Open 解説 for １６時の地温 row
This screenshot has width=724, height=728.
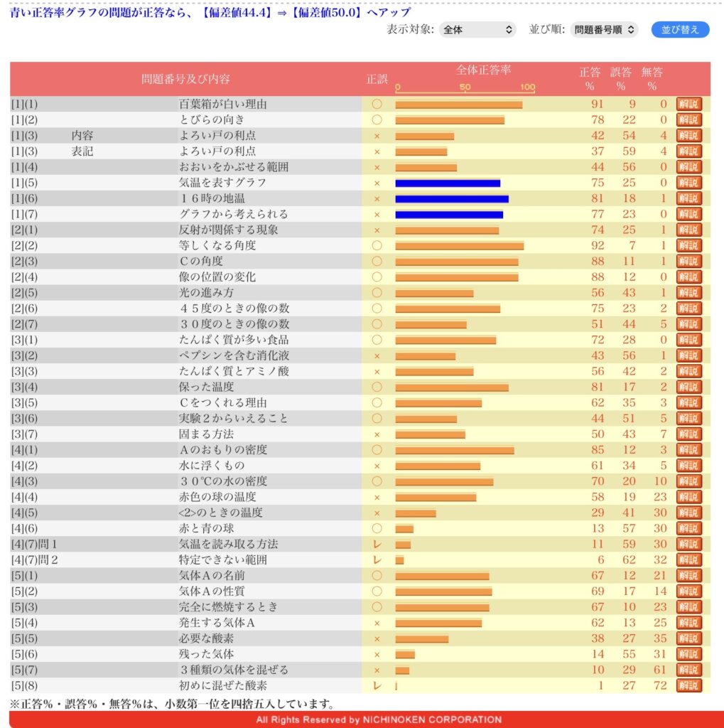pyautogui.click(x=688, y=198)
